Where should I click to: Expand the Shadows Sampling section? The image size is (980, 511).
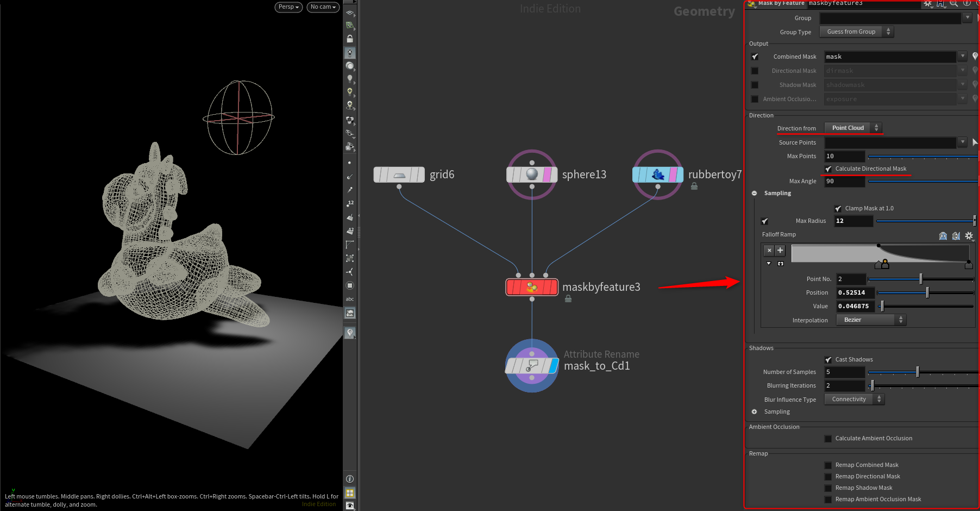[x=754, y=412]
